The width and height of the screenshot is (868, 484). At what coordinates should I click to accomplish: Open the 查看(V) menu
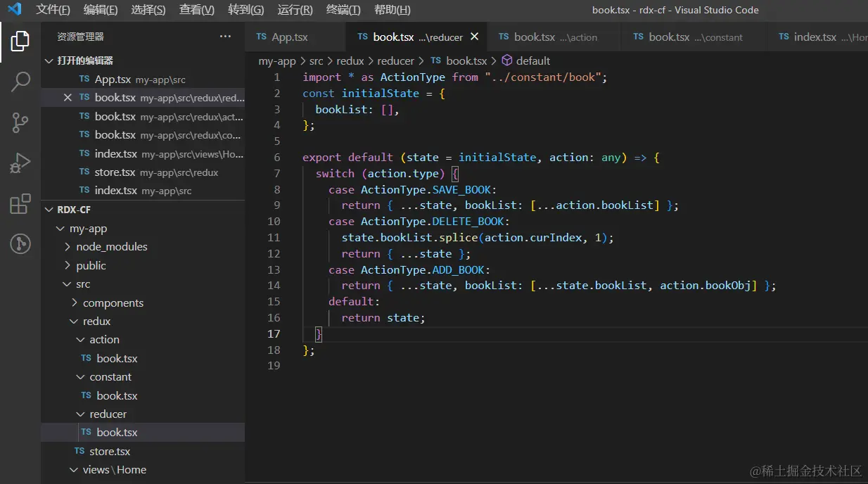click(x=197, y=10)
